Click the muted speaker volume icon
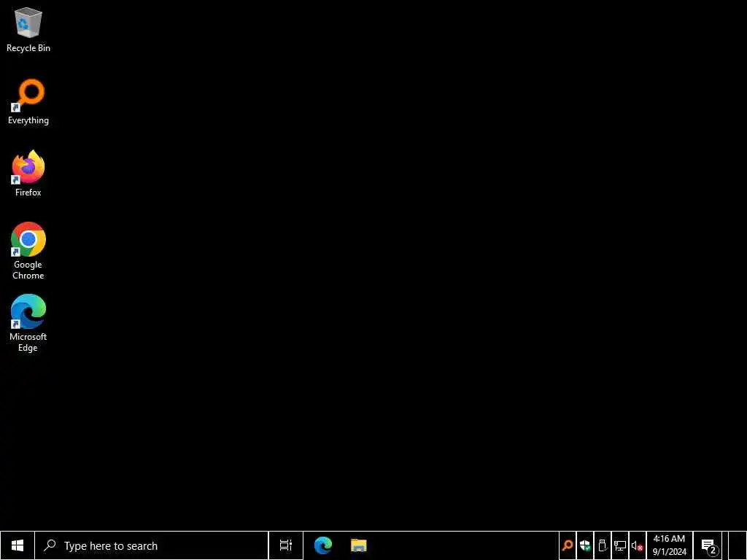 638,545
